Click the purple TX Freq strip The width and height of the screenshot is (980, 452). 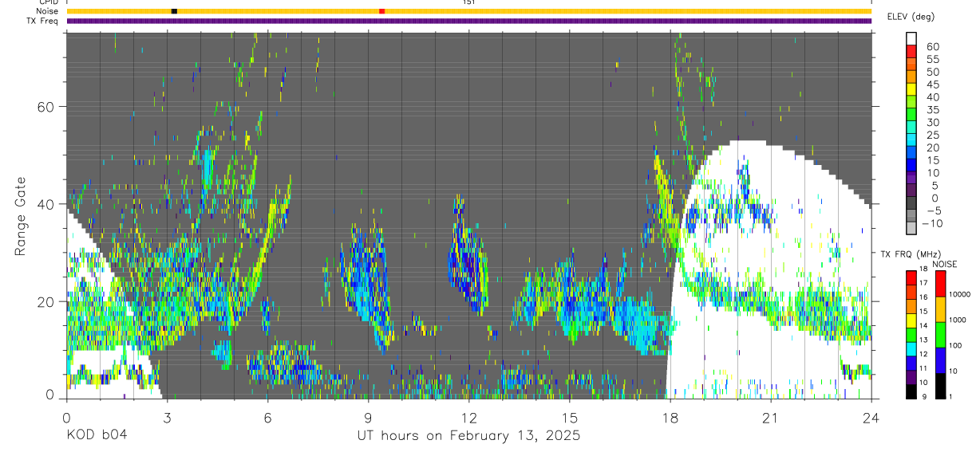point(468,21)
